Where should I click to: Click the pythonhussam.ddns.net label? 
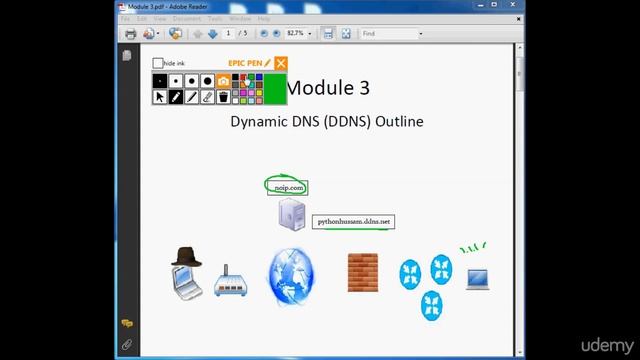click(353, 222)
